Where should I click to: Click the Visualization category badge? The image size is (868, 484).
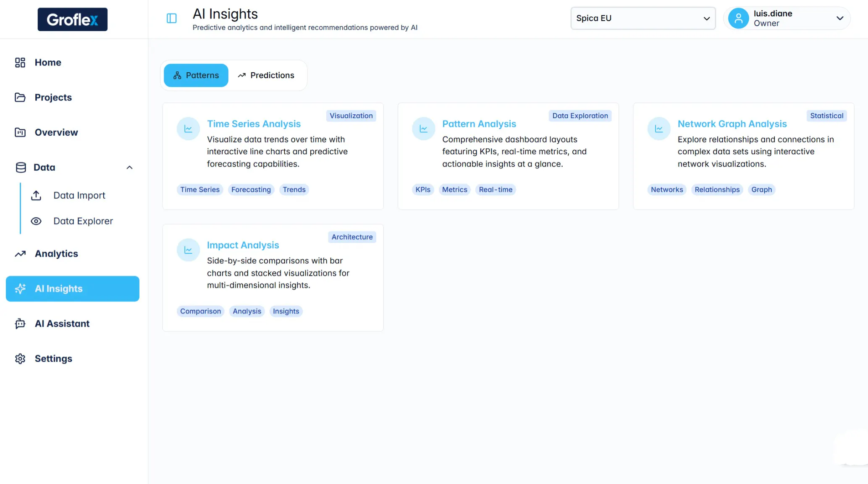pyautogui.click(x=351, y=116)
